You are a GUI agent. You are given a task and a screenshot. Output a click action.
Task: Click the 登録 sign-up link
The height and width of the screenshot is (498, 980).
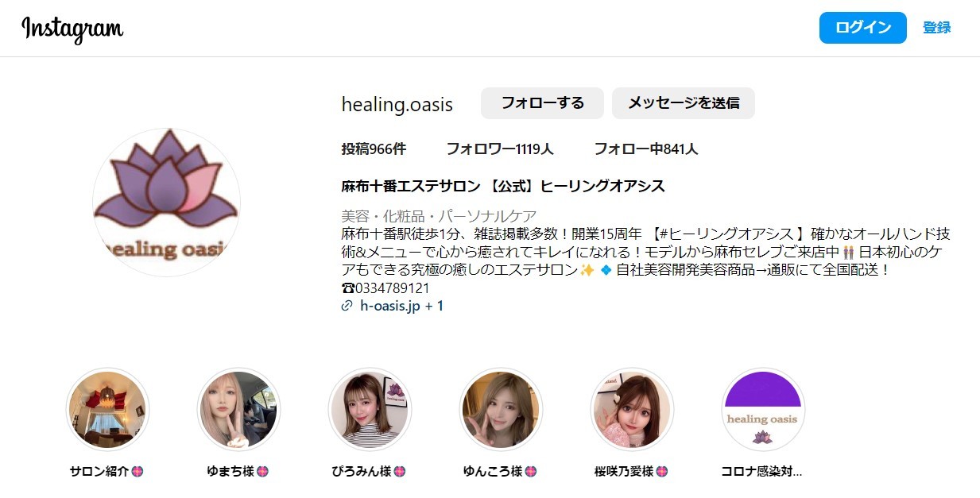pos(937,28)
